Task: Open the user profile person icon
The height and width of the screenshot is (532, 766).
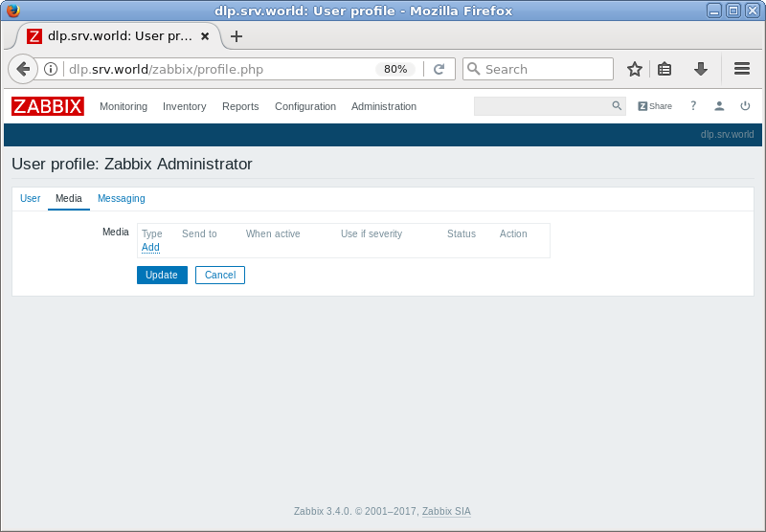Action: pyautogui.click(x=719, y=106)
